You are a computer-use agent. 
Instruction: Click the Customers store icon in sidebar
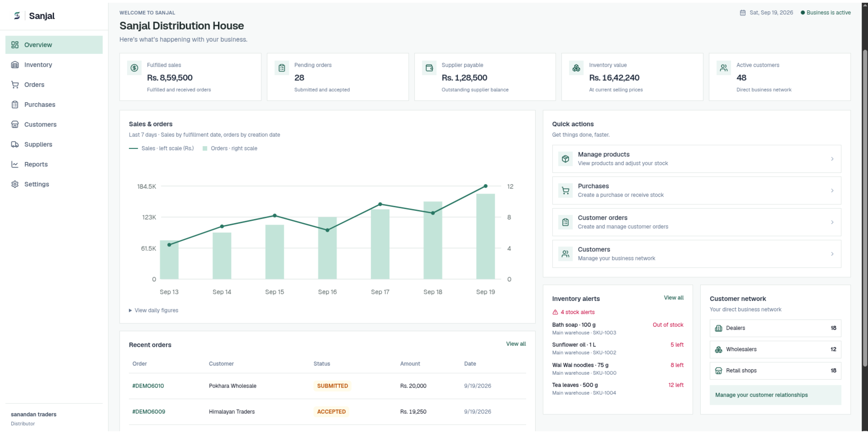(15, 124)
